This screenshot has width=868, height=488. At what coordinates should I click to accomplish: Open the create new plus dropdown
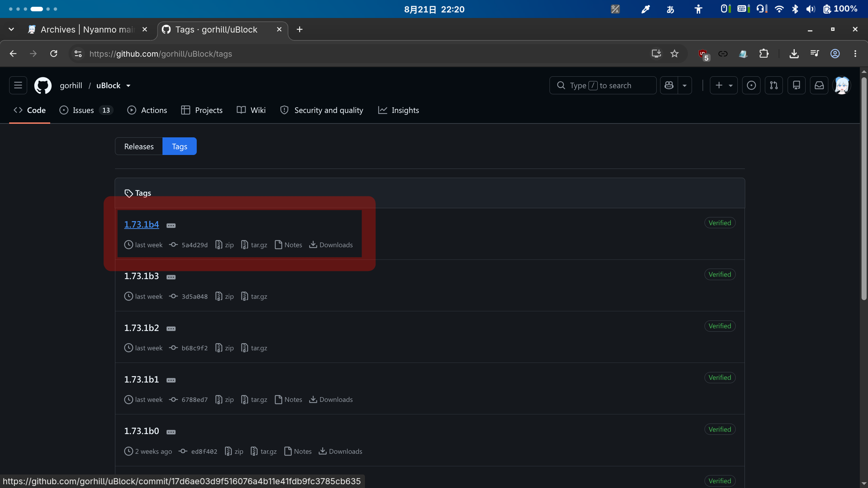[724, 85]
